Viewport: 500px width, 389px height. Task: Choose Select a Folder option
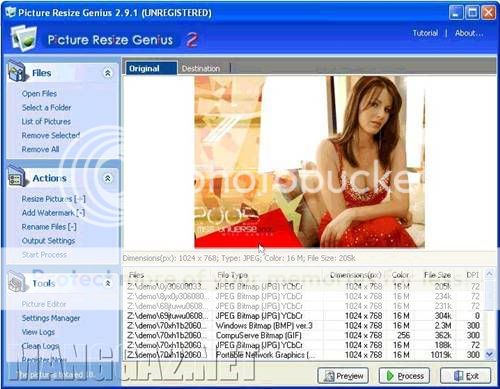pos(46,107)
